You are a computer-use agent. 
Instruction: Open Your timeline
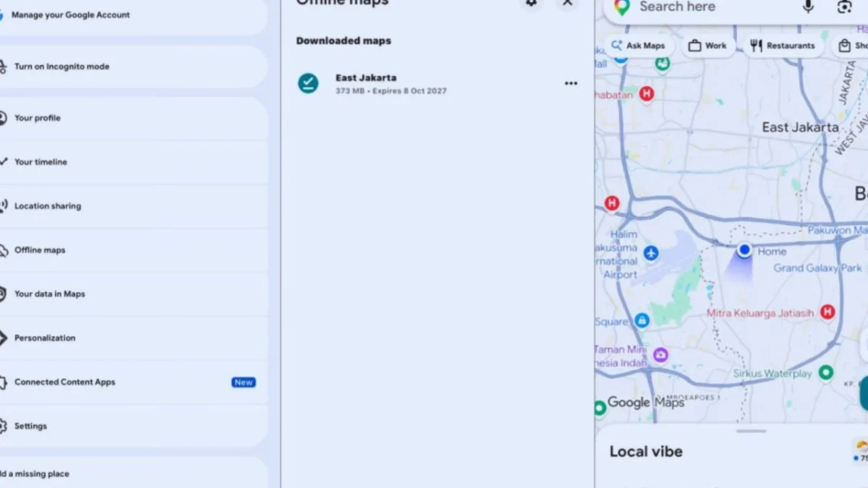tap(134, 162)
